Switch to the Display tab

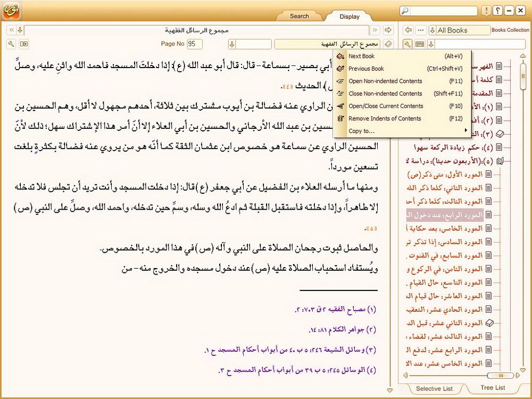click(350, 16)
